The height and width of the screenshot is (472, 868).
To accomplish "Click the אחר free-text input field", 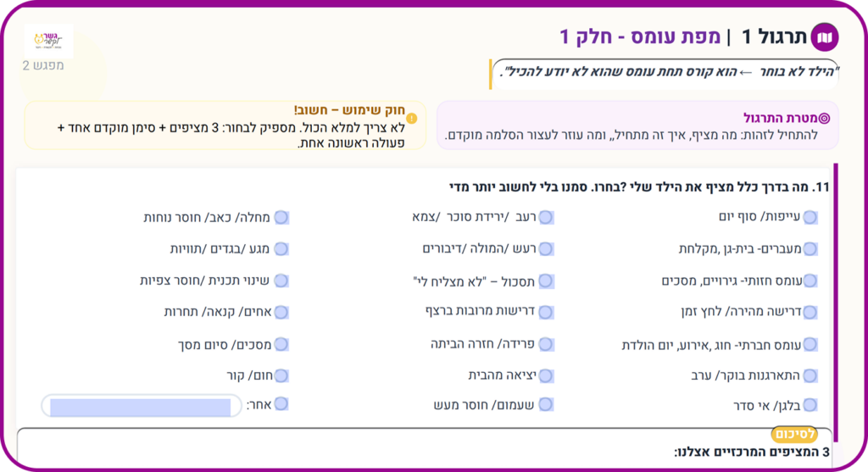I will coord(140,406).
